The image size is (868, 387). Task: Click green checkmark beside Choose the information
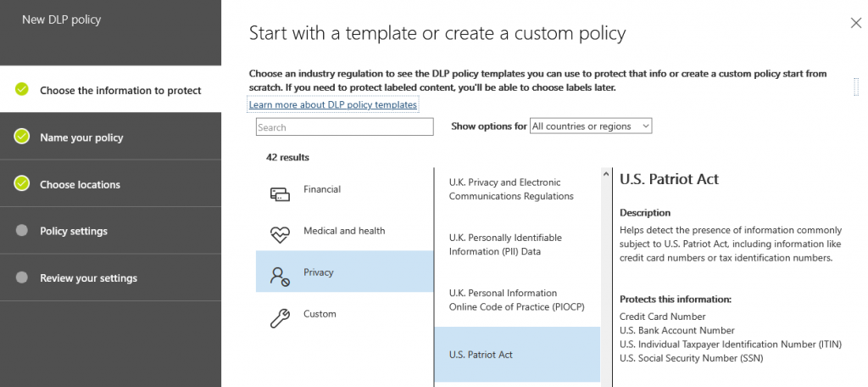[22, 90]
